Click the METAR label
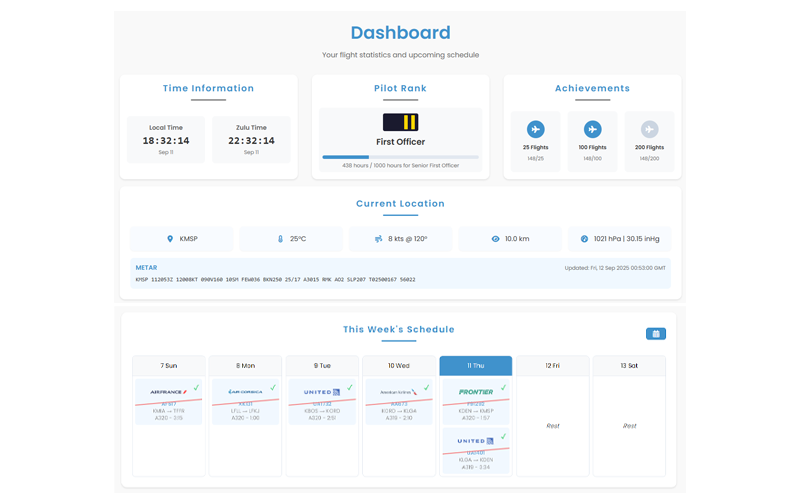This screenshot has height=500, width=800. 146,267
